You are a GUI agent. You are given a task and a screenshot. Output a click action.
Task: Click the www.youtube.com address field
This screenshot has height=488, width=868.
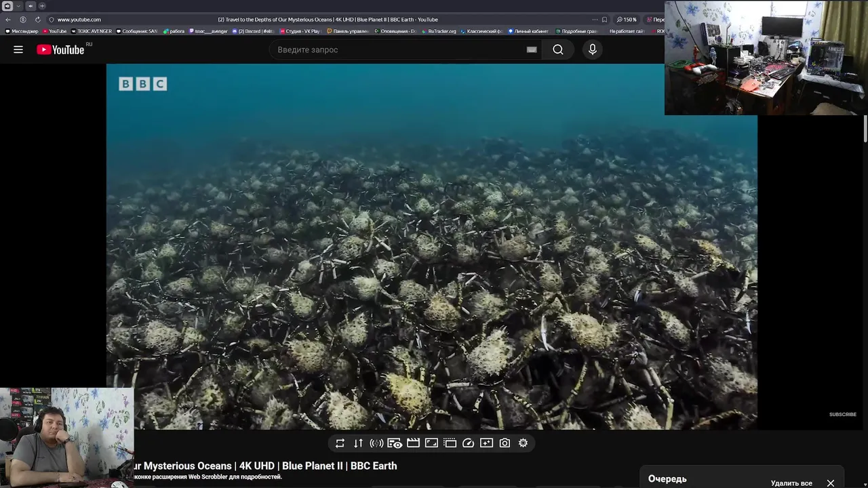click(79, 20)
